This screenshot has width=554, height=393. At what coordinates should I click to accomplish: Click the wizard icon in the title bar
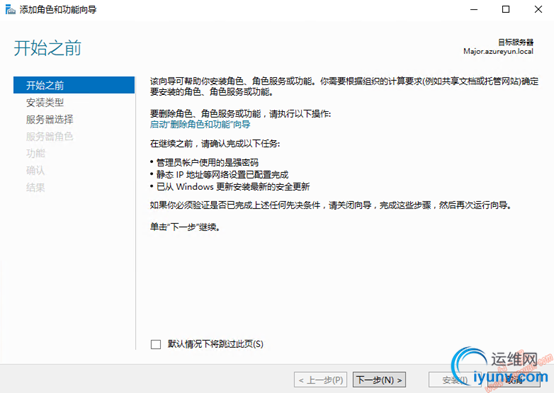[10, 9]
